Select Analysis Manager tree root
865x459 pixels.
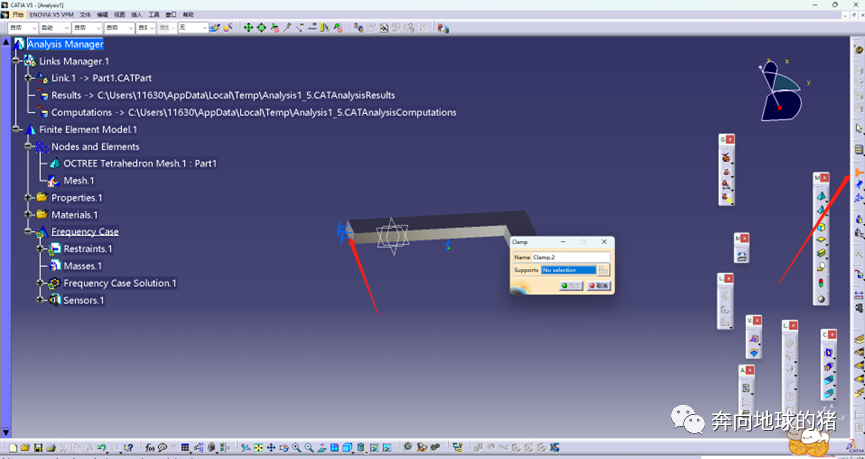pyautogui.click(x=65, y=44)
